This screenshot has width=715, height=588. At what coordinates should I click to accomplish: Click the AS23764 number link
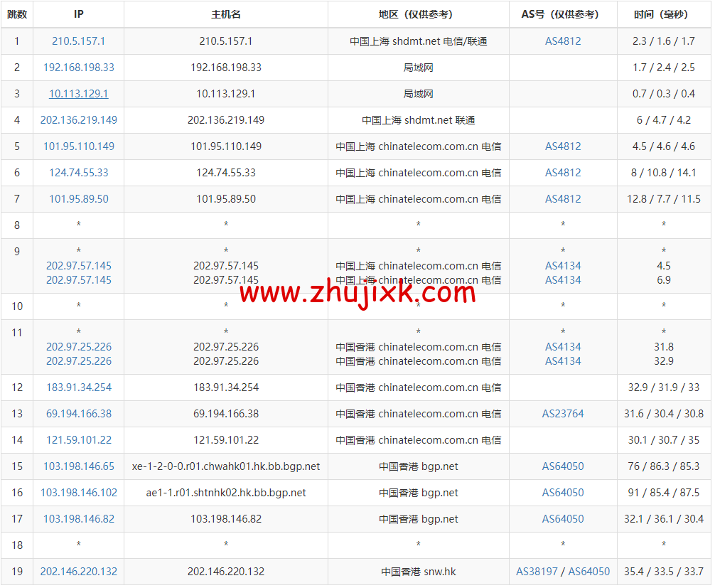[x=563, y=414]
